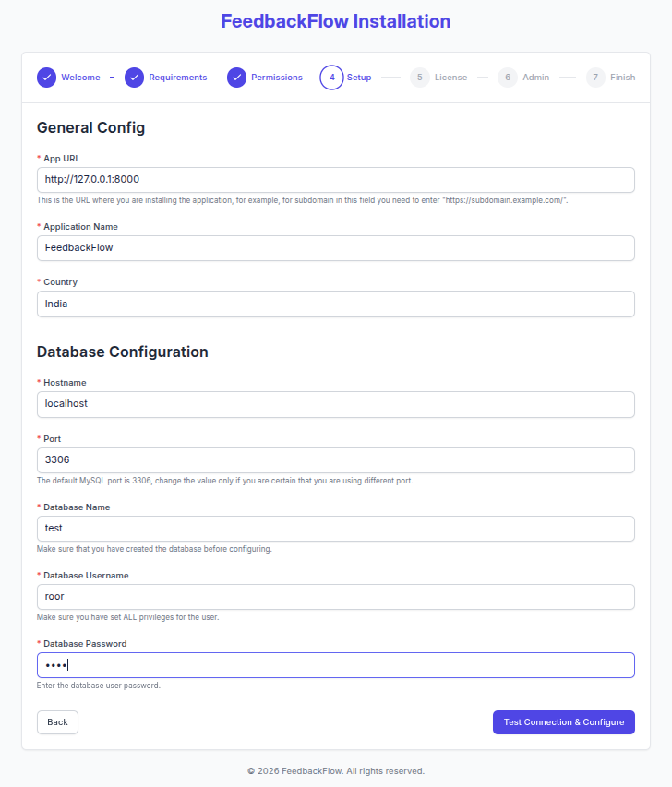Click the Port field showing 3306
The height and width of the screenshot is (787, 672).
coord(336,459)
